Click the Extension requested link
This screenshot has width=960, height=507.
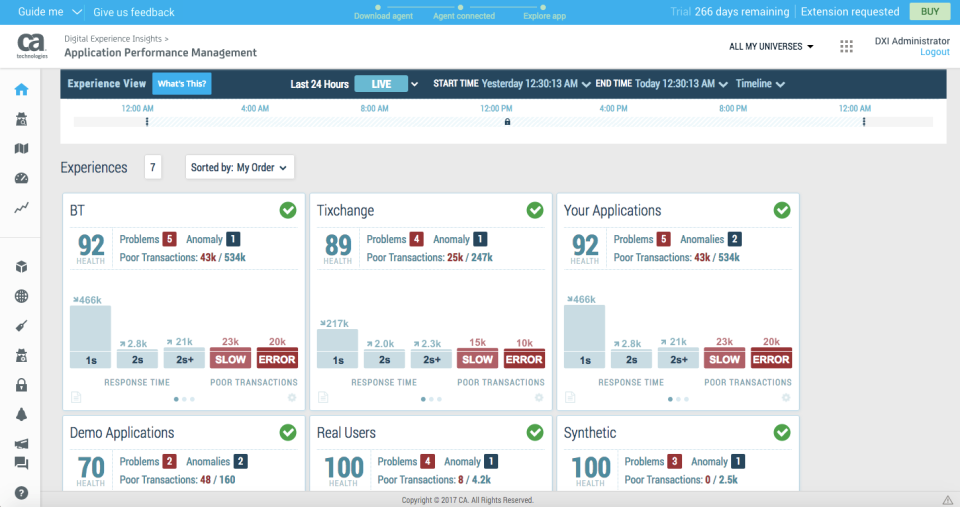tap(850, 12)
